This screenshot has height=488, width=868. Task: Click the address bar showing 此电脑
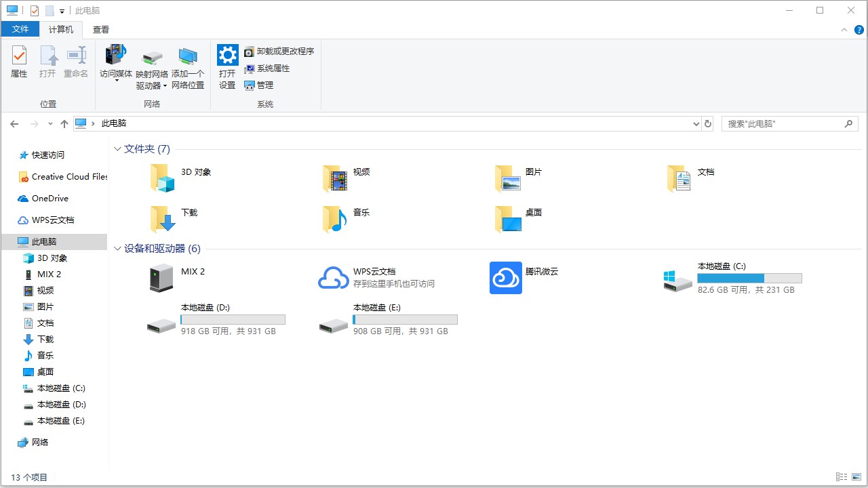coord(387,124)
